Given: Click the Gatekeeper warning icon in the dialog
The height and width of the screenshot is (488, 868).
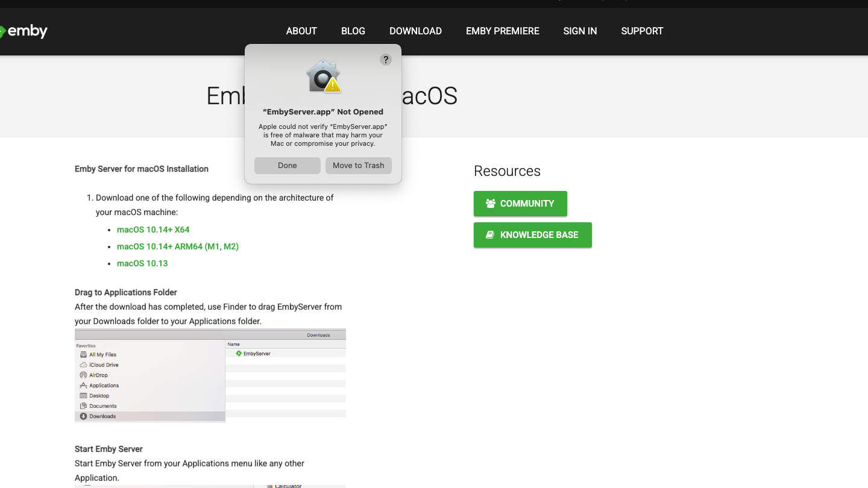Looking at the screenshot, I should 323,77.
